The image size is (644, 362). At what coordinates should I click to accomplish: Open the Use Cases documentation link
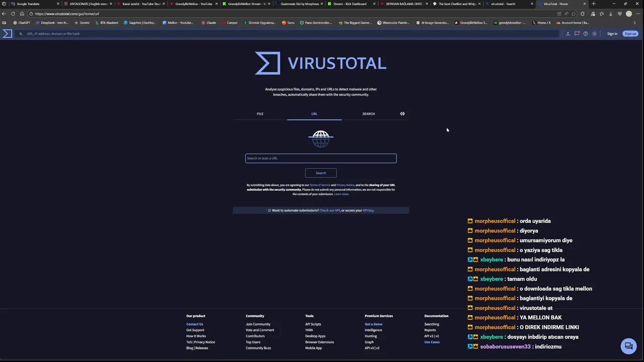point(432,342)
